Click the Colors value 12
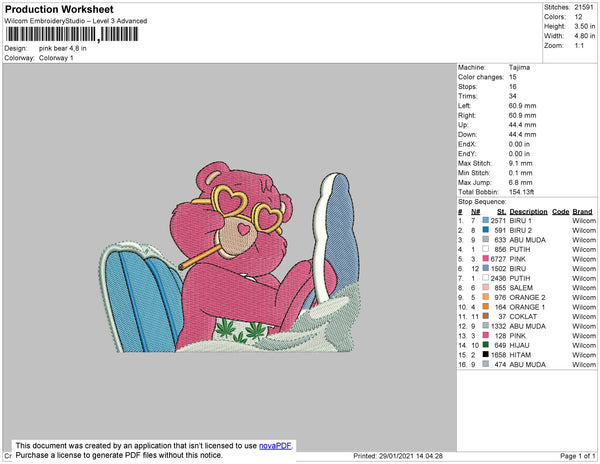Viewport: 600px width, 464px height. click(578, 17)
